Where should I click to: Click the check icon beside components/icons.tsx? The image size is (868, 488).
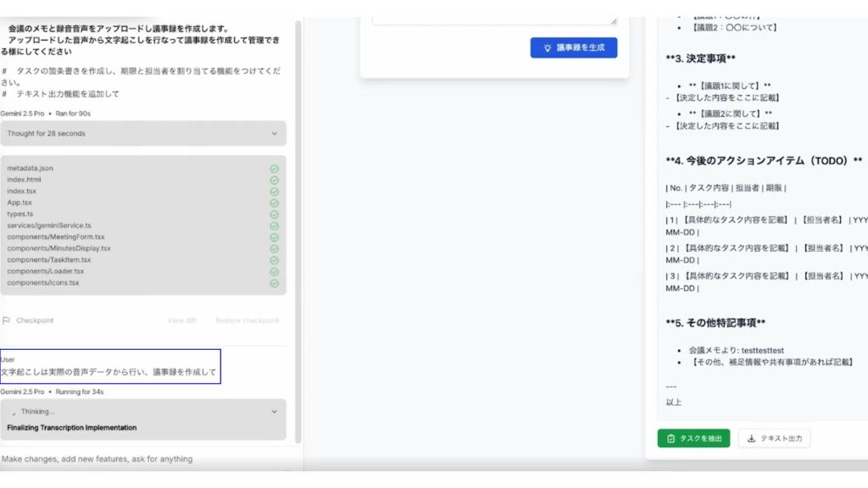click(x=274, y=283)
